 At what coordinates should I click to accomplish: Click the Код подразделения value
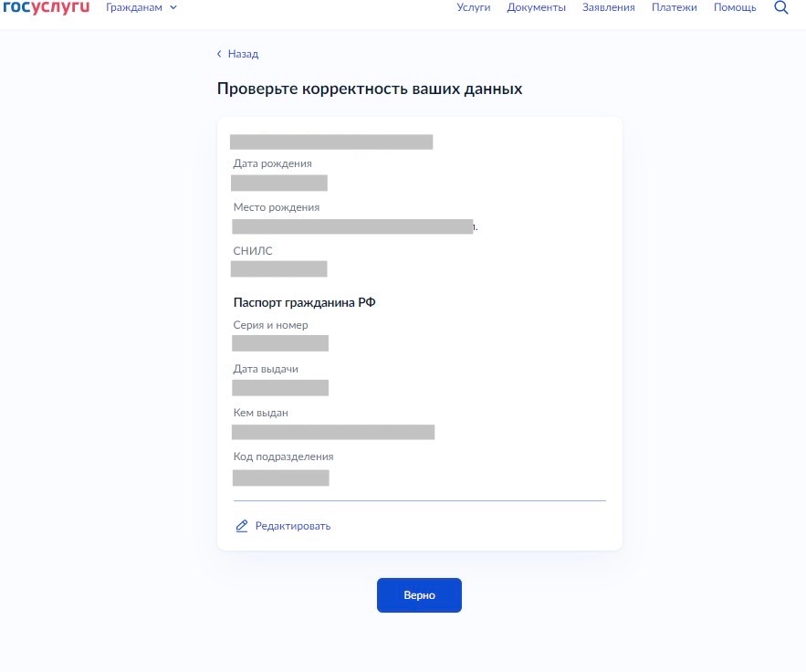280,478
